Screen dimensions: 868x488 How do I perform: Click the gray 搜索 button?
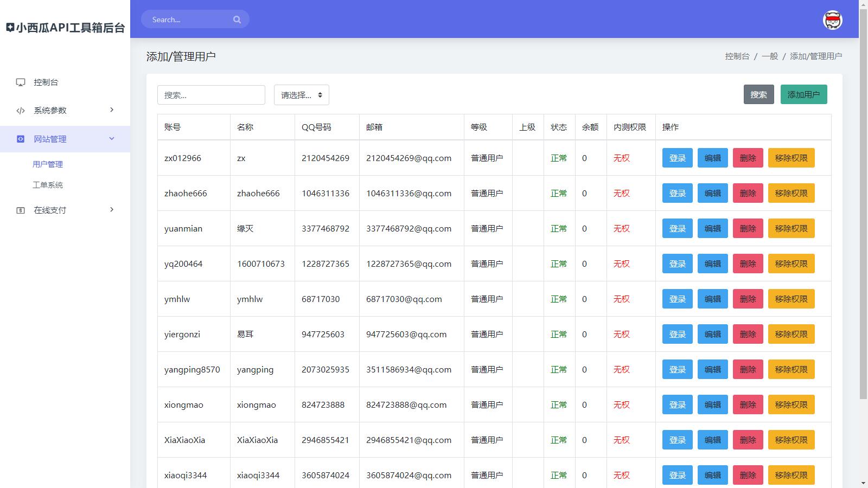[x=758, y=95]
